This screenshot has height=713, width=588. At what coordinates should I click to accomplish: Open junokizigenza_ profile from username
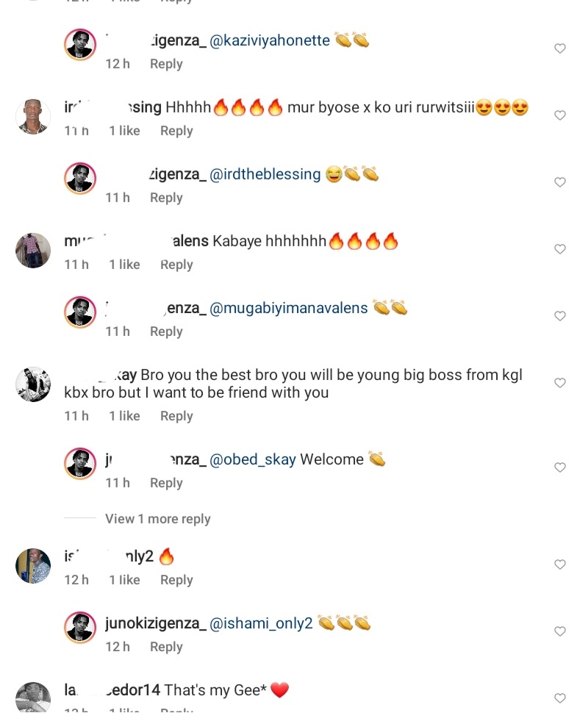point(155,623)
